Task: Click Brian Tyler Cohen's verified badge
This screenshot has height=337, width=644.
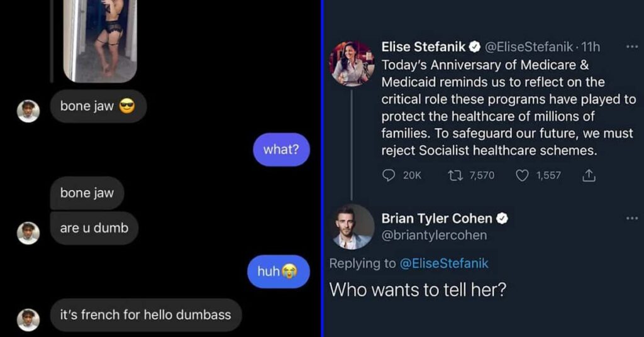Action: 502,218
